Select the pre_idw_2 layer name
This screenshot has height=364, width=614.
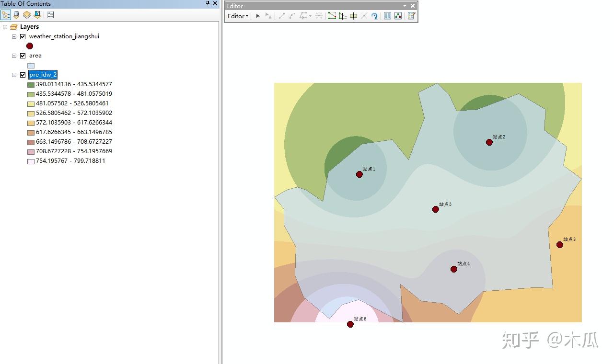pos(43,75)
